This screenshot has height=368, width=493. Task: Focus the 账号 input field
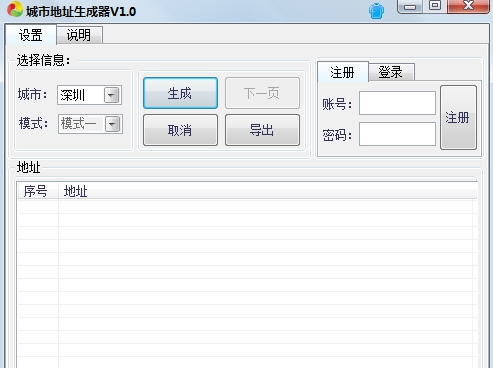click(x=397, y=103)
